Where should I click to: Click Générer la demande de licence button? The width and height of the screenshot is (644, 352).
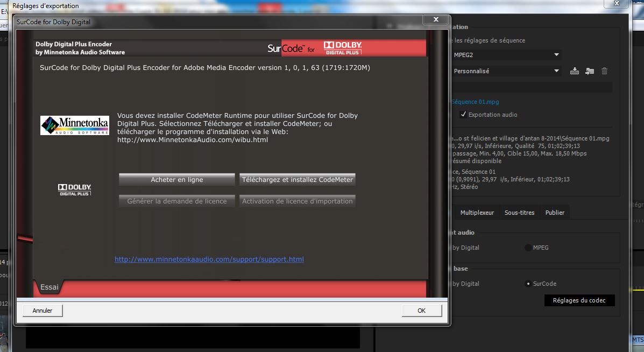click(x=176, y=201)
